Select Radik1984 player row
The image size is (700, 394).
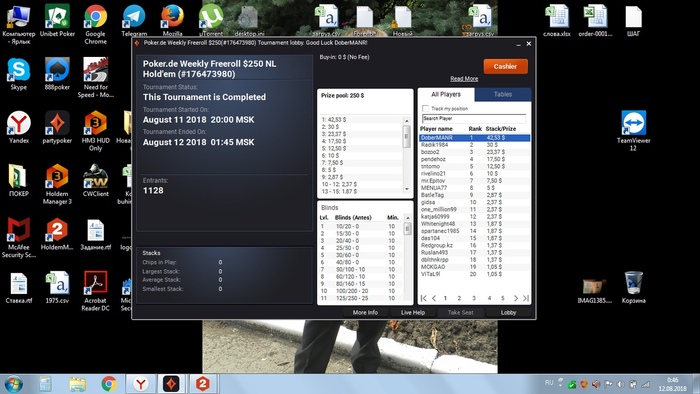(475, 145)
